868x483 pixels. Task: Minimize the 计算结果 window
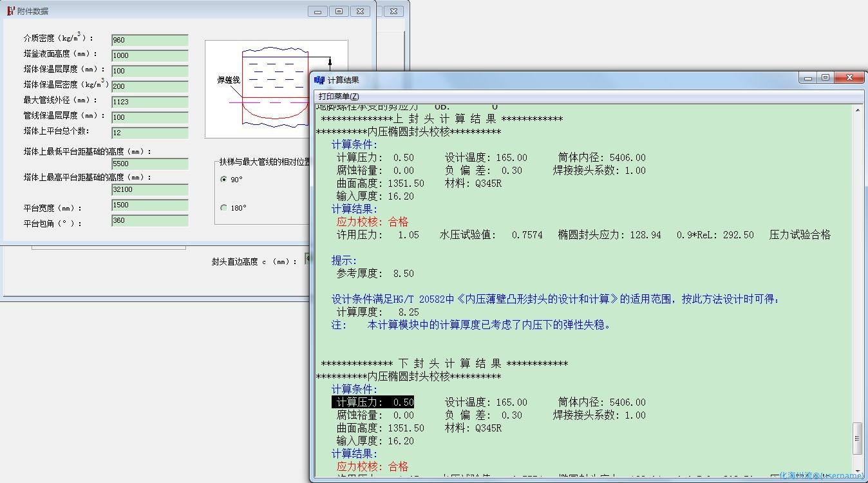808,78
